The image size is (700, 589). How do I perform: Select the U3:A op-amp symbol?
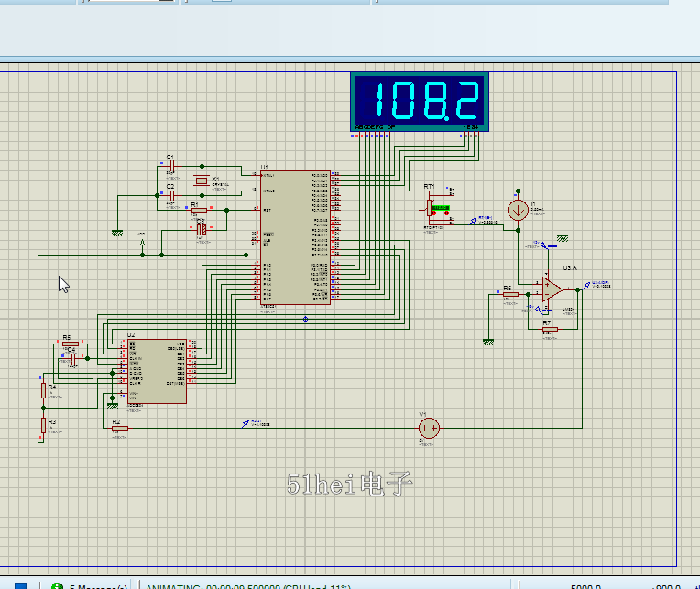tap(552, 289)
